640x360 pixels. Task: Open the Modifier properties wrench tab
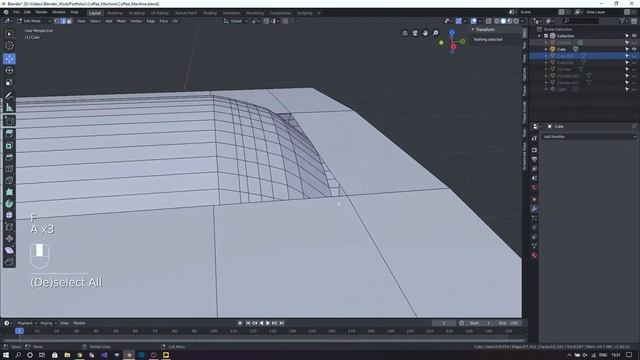point(534,209)
